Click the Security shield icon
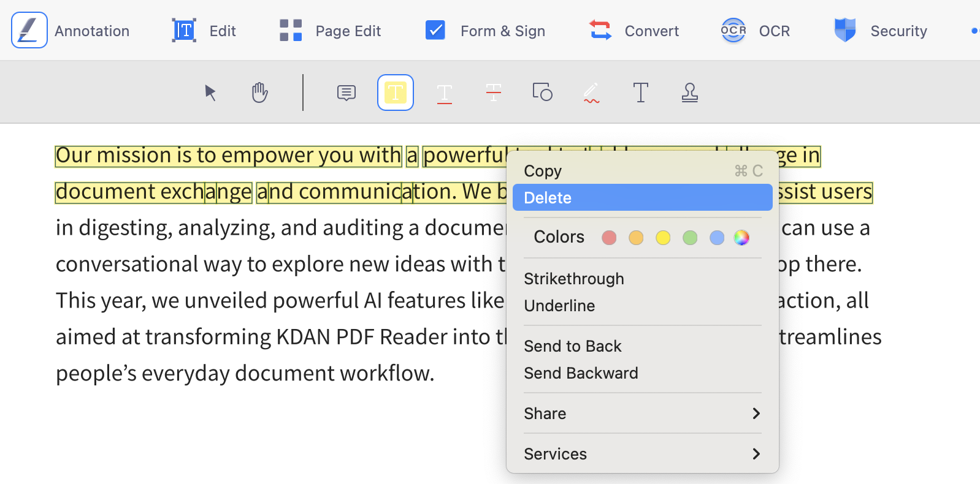The image size is (980, 484). 845,30
